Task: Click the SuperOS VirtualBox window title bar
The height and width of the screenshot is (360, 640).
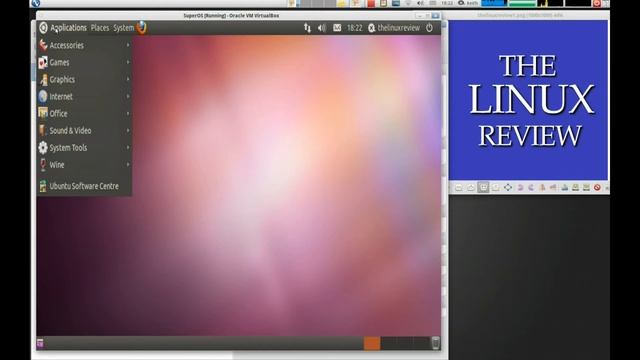Action: click(x=231, y=16)
